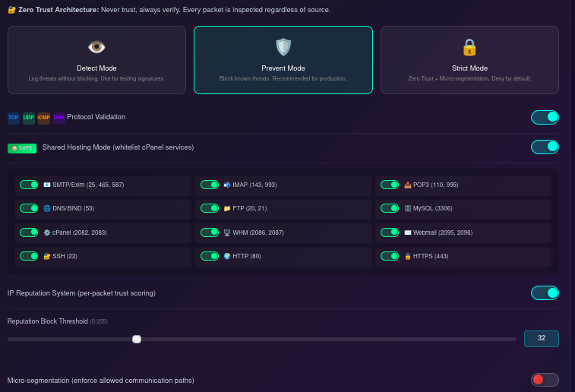Click the threshold value field showing 32
This screenshot has height=392, width=575.
541,339
